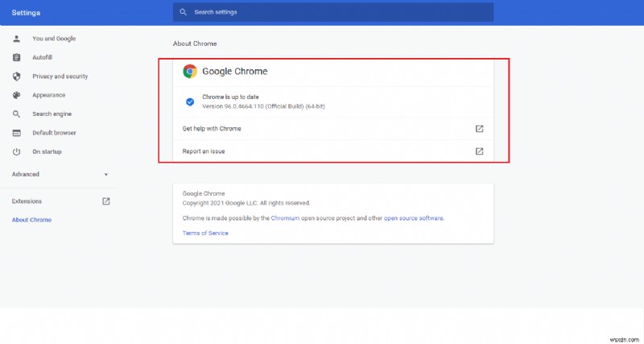
Task: Select the Extensions sidebar entry
Action: (x=27, y=201)
